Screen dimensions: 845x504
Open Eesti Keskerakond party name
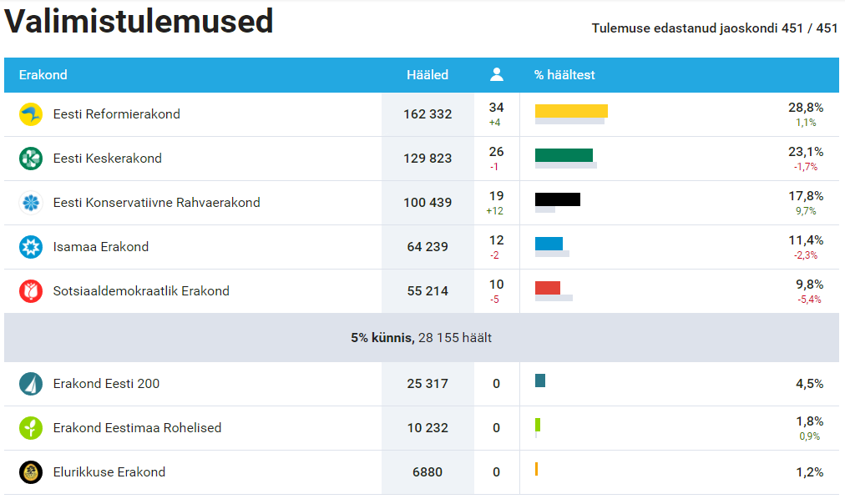107,159
